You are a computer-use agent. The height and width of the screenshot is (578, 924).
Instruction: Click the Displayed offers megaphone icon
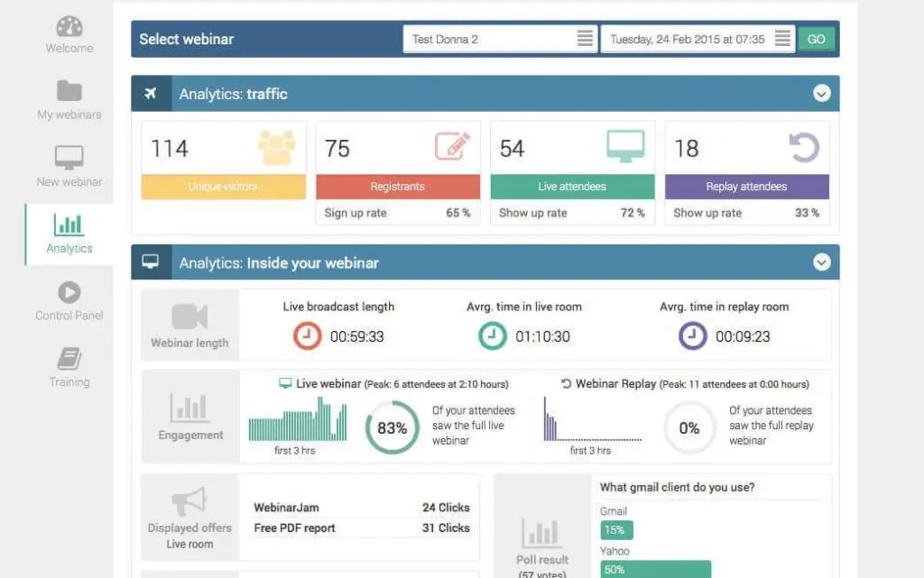pyautogui.click(x=189, y=501)
